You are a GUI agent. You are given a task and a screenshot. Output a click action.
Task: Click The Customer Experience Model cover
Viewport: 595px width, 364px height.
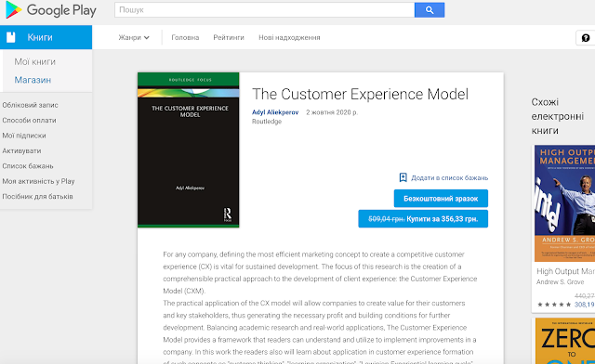pyautogui.click(x=188, y=150)
